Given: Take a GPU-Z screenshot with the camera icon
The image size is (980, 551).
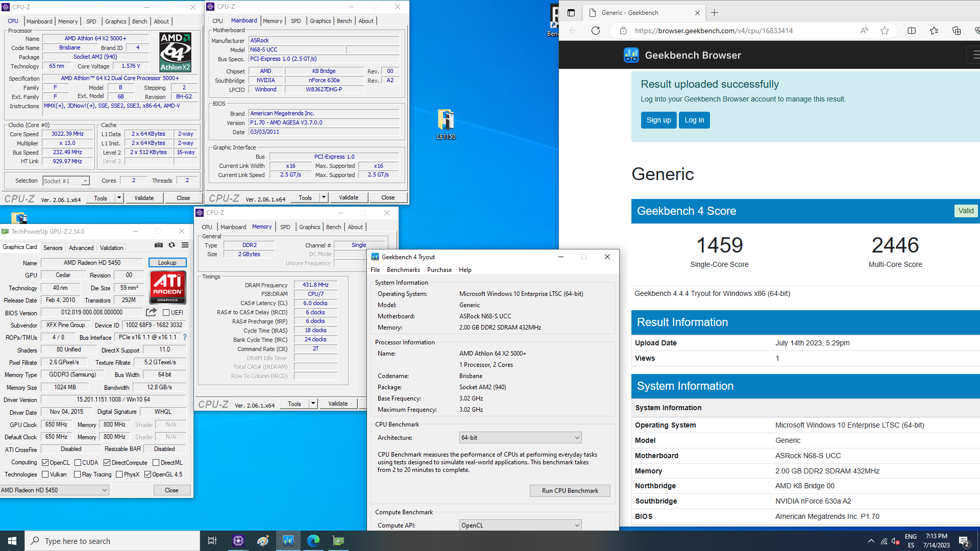Looking at the screenshot, I should [x=159, y=245].
